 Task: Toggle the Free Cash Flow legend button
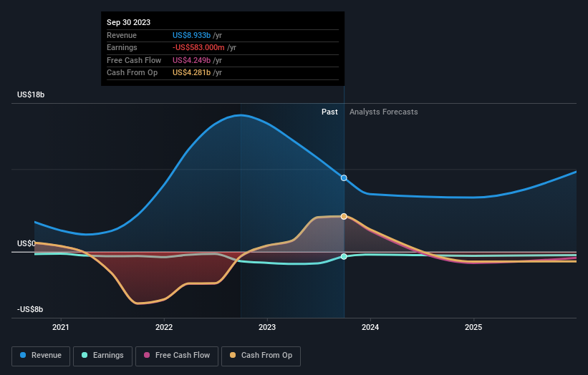(x=177, y=356)
